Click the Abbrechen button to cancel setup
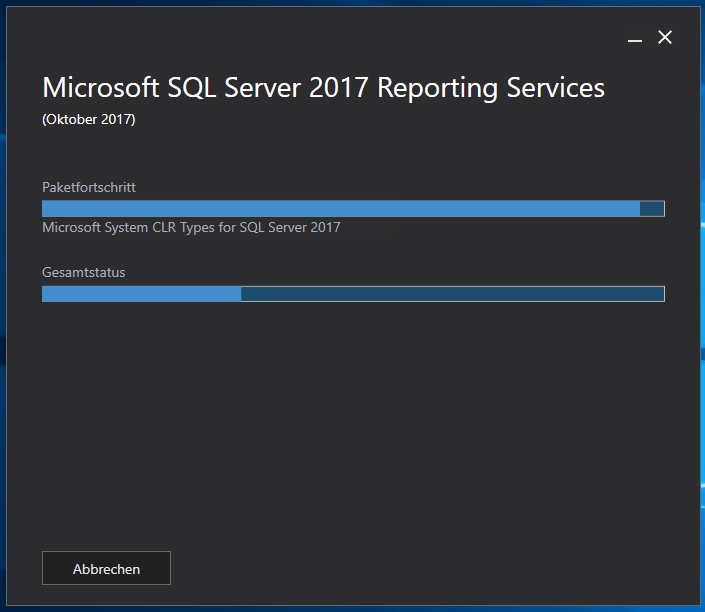Viewport: 705px width, 612px height. 106,568
